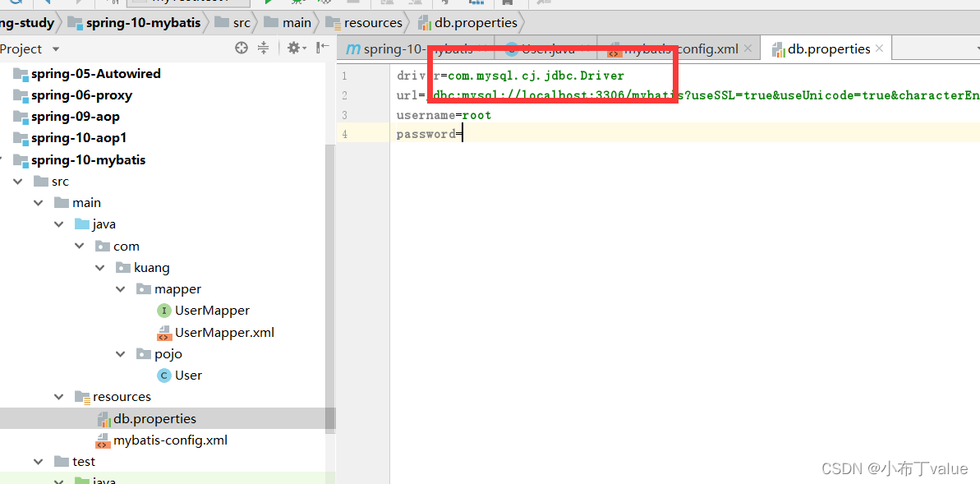This screenshot has width=980, height=484.
Task: Hide the Project tool window
Action: pos(323,48)
